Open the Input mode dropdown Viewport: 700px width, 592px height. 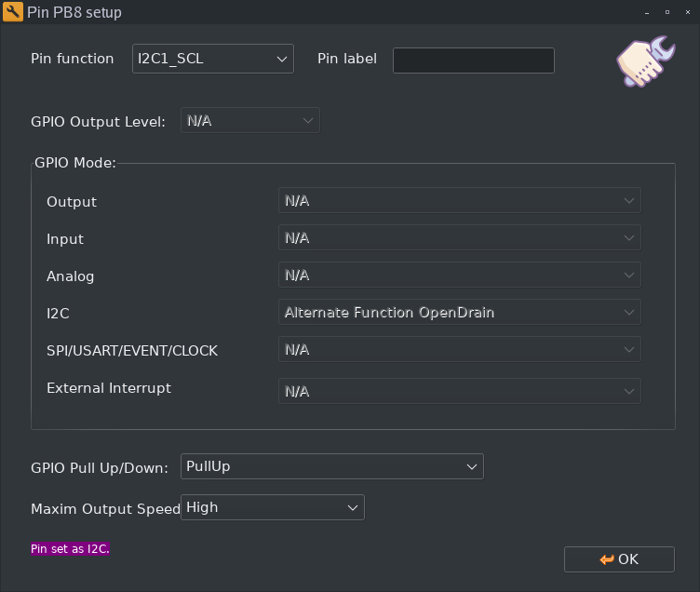(459, 238)
